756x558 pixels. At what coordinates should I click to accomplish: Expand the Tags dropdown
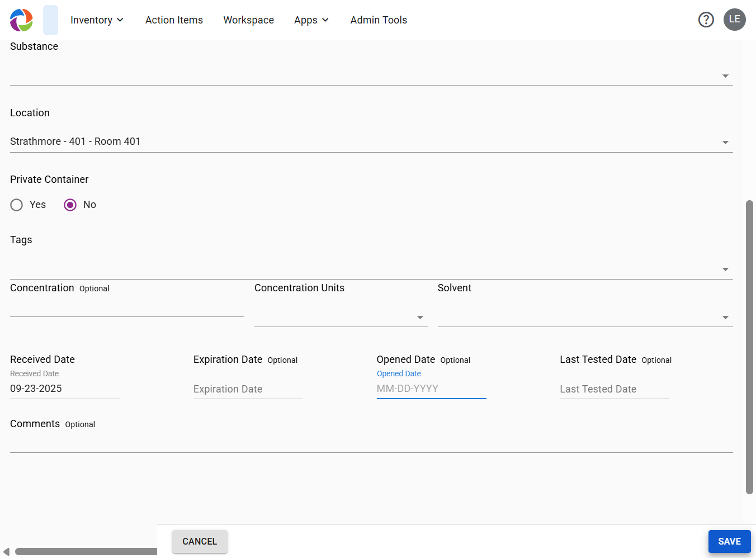pos(371,269)
